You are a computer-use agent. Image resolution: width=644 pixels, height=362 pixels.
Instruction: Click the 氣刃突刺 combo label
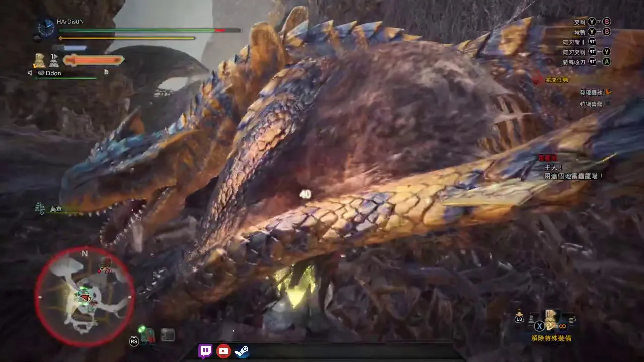tap(574, 52)
